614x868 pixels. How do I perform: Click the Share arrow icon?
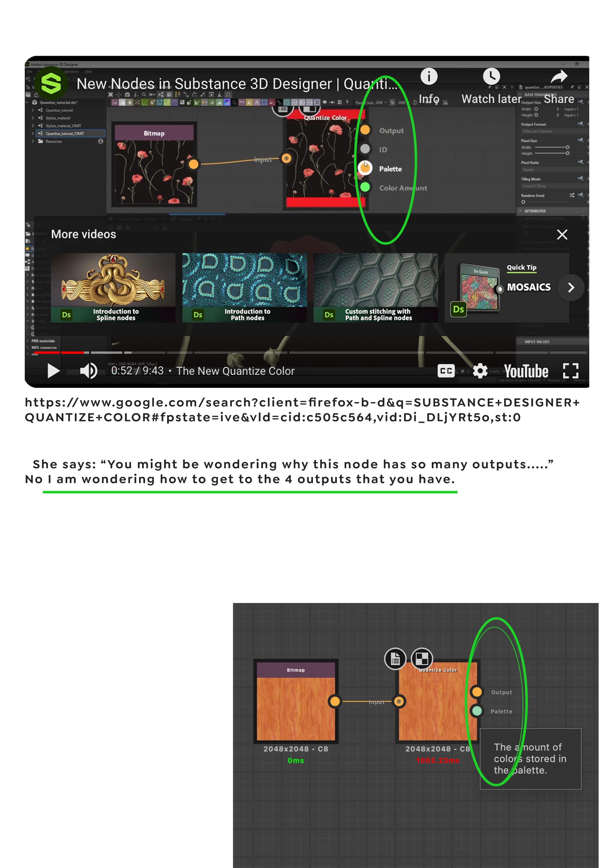(x=559, y=77)
